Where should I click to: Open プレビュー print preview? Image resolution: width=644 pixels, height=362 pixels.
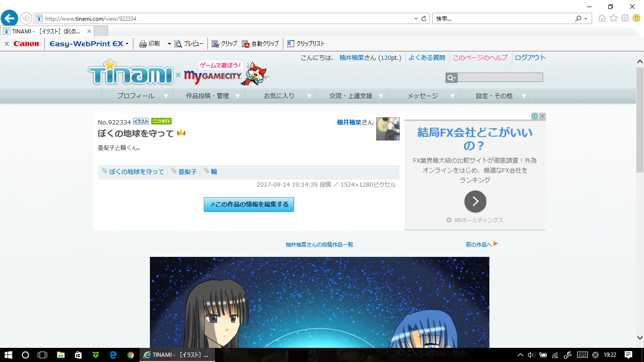coord(189,44)
